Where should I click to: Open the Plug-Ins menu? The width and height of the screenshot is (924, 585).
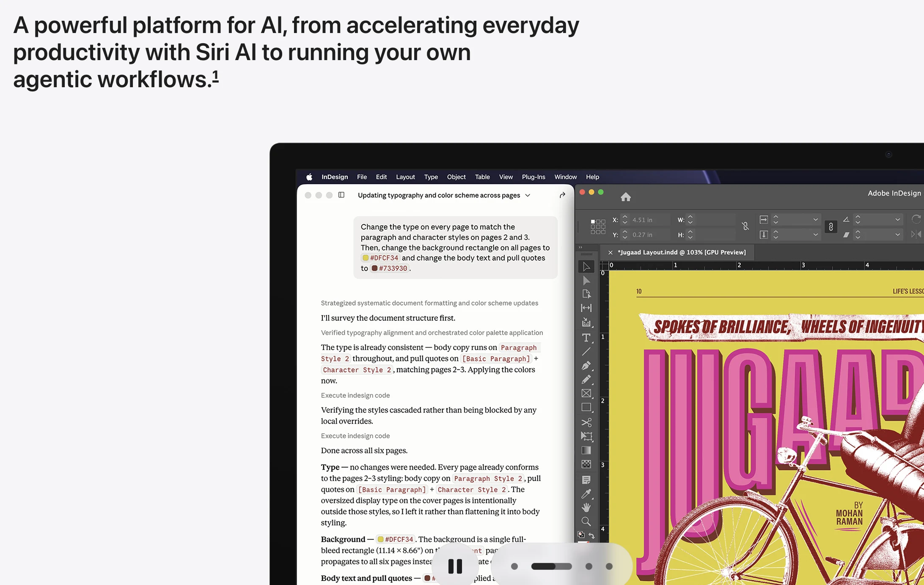pos(533,177)
